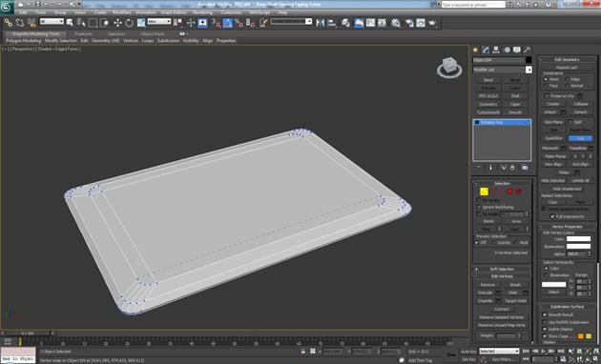
Task: Click the TurboSmooth modifier button
Action: coord(488,112)
